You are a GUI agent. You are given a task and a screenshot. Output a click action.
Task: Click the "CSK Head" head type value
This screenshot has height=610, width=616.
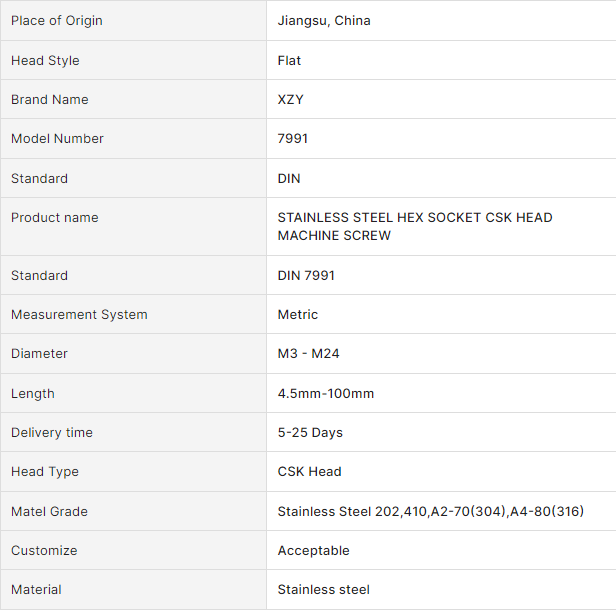310,471
